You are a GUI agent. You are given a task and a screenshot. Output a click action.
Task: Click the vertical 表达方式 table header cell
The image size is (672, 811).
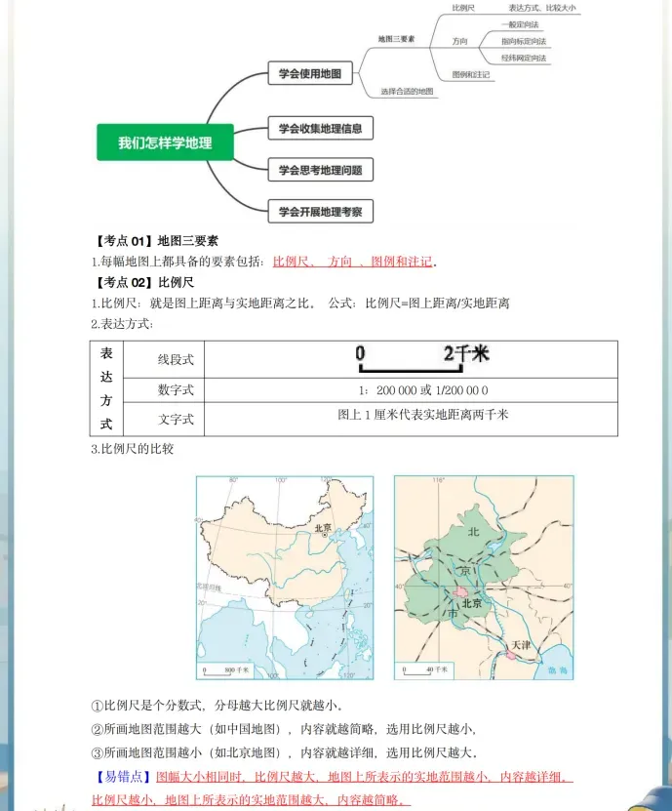point(106,388)
